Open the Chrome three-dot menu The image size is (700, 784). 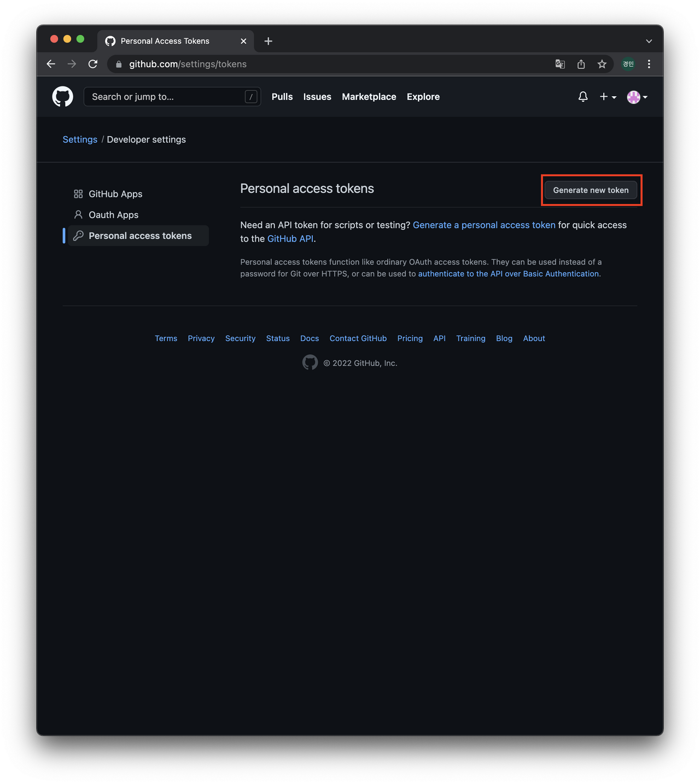click(x=649, y=64)
